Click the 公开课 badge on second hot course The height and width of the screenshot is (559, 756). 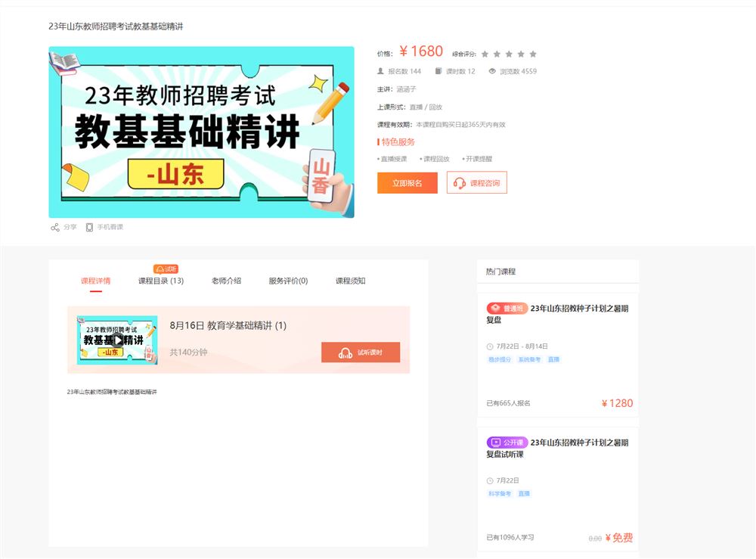click(507, 443)
